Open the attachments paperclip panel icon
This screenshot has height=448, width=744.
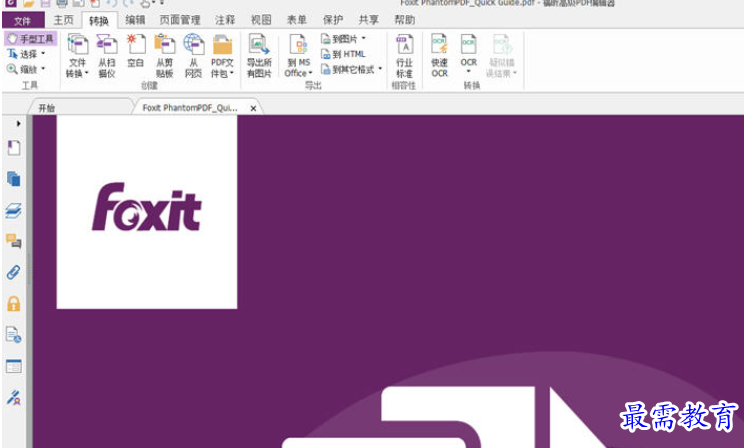pos(14,272)
